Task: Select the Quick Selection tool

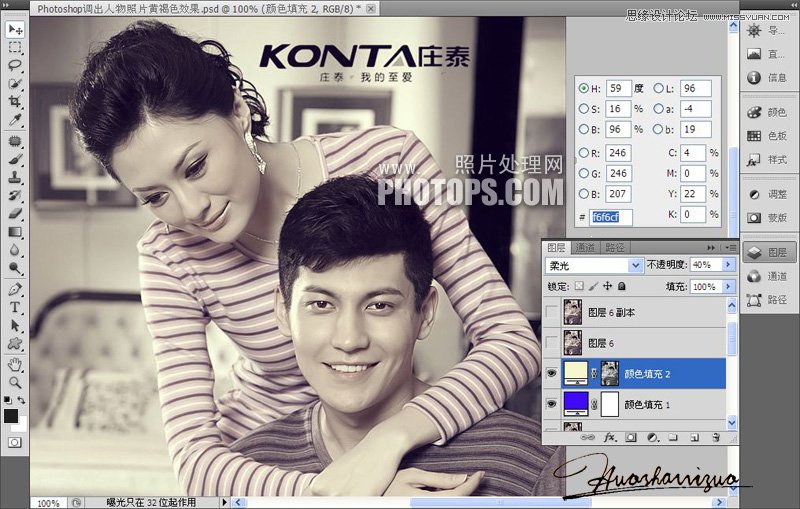Action: pos(15,84)
